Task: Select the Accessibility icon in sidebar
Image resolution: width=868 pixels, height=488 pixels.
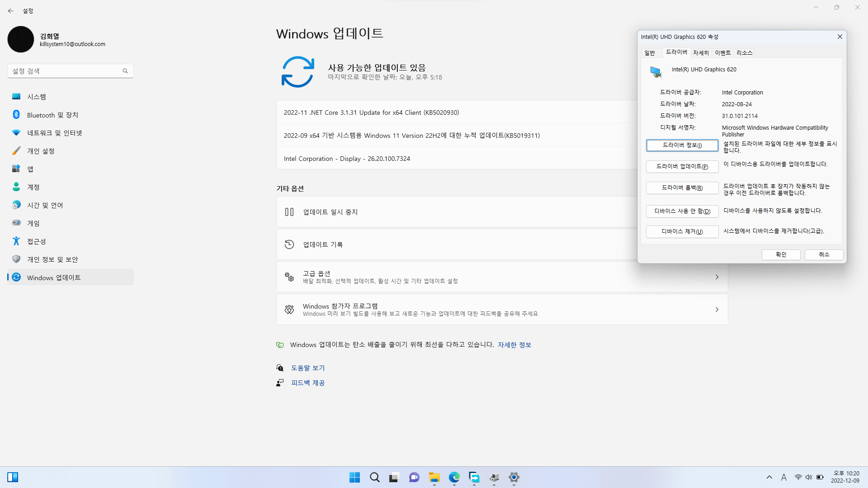Action: click(16, 241)
